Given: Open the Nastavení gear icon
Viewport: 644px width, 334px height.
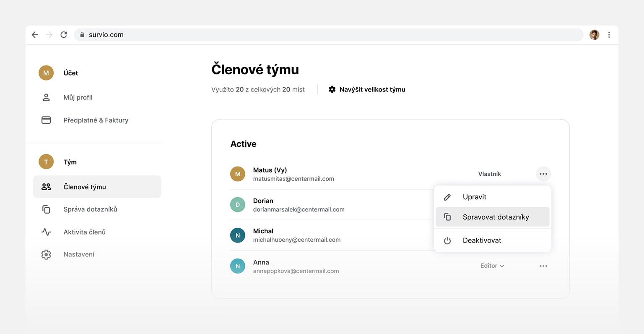Looking at the screenshot, I should pyautogui.click(x=46, y=254).
